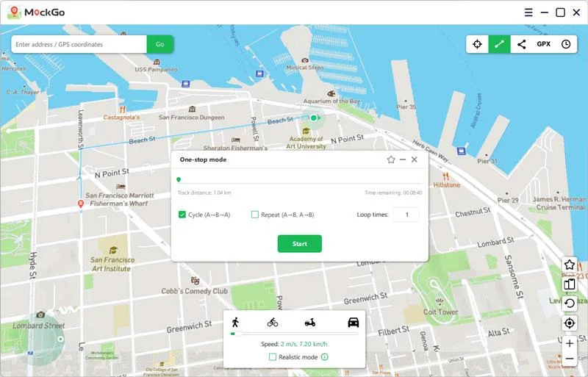Favorite this route with dialog star icon
The image size is (588, 377).
pos(391,159)
